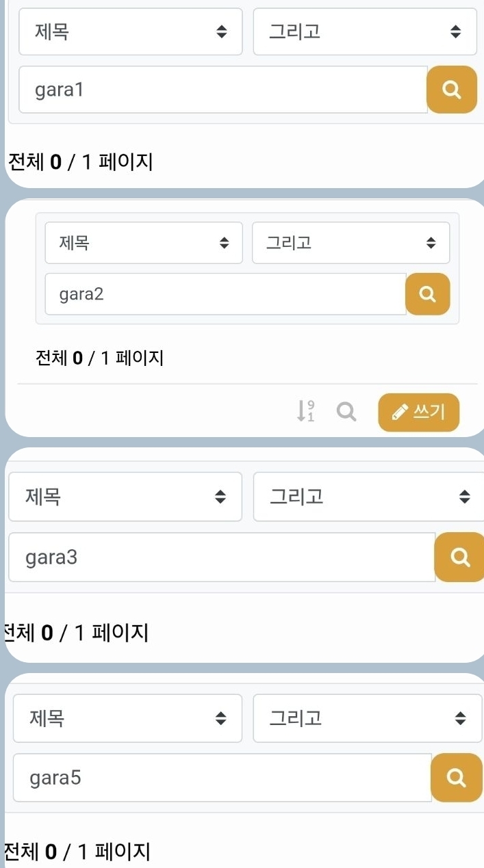Focus the gara1 search field
This screenshot has height=868, width=484.
pyautogui.click(x=222, y=90)
